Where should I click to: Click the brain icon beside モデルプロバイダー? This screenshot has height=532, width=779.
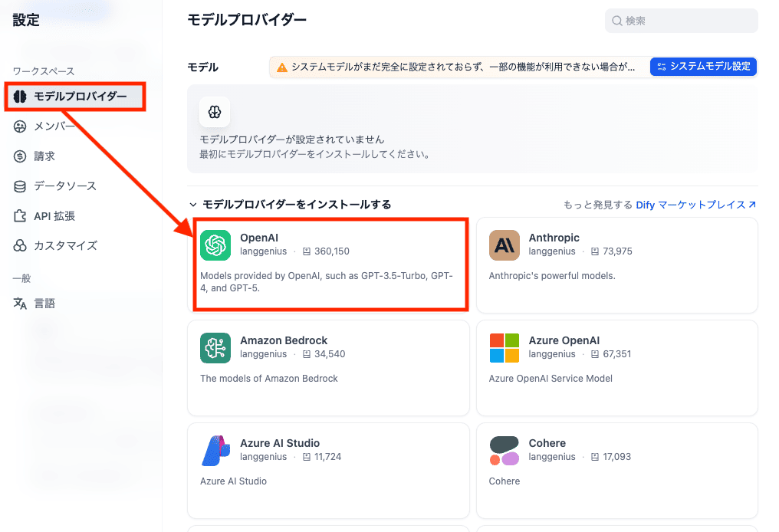[x=20, y=97]
